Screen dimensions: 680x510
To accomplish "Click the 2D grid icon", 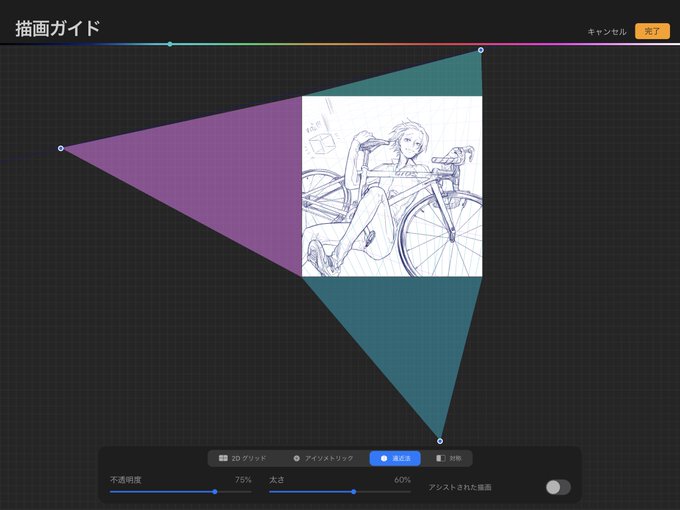I will click(223, 458).
